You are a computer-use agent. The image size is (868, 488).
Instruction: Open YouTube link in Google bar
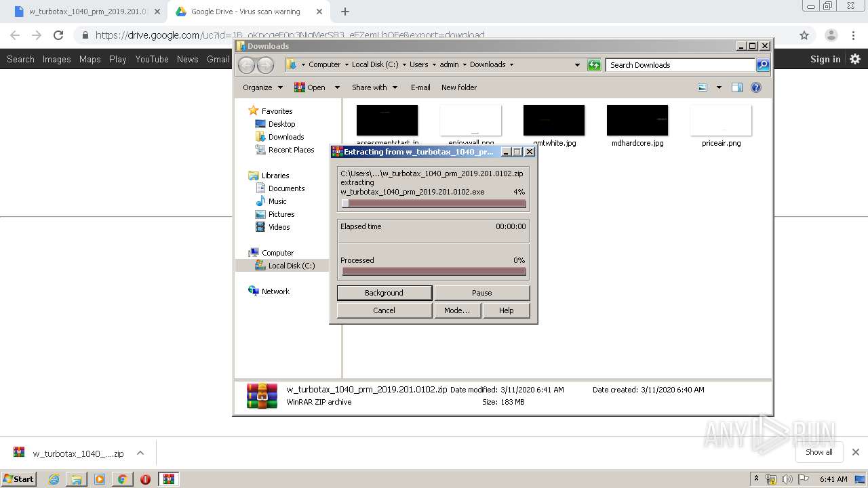pyautogui.click(x=152, y=59)
